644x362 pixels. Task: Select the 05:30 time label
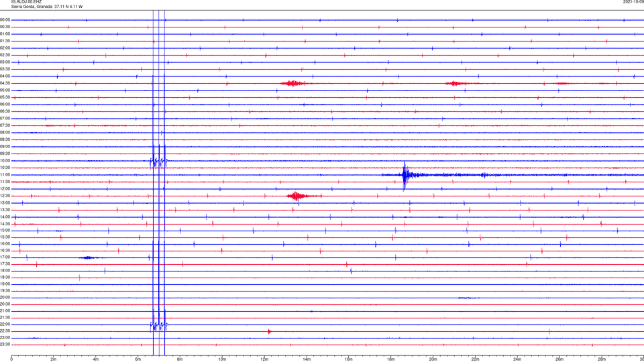coord(5,97)
